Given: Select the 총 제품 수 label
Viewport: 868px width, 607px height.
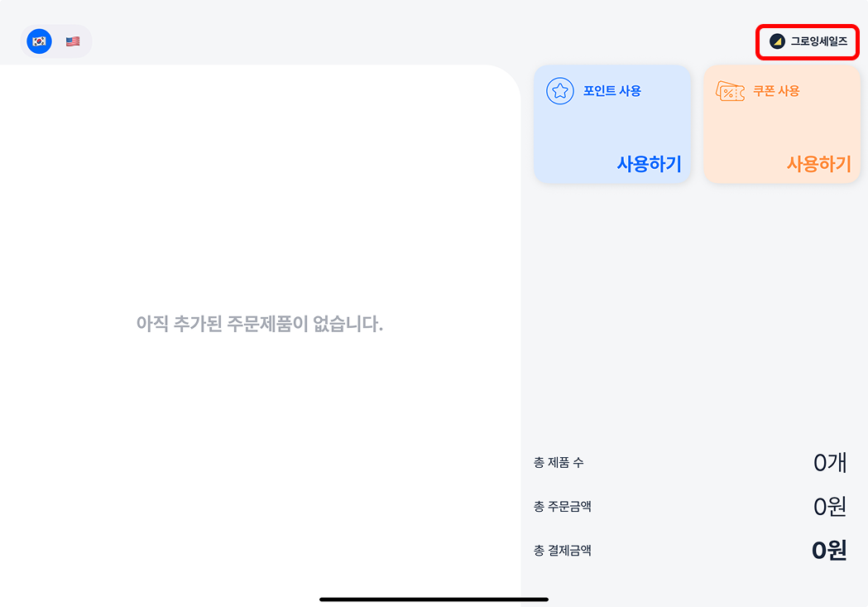Looking at the screenshot, I should pyautogui.click(x=559, y=462).
